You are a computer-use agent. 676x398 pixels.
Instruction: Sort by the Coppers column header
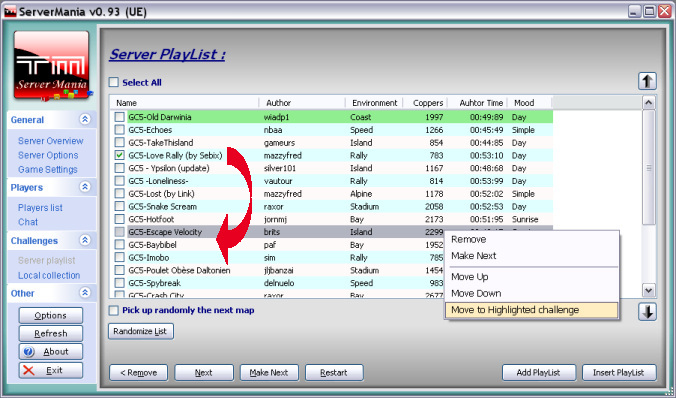425,103
